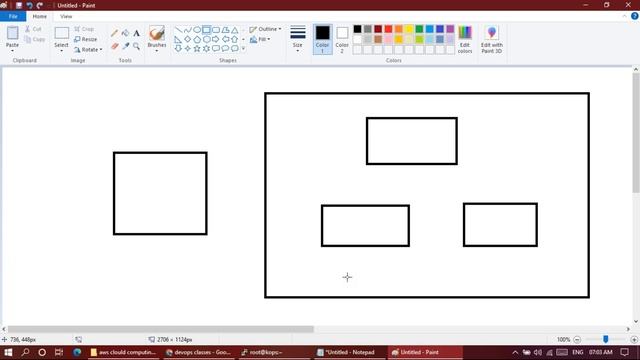Select the Fill with color bucket tool

[x=125, y=33]
